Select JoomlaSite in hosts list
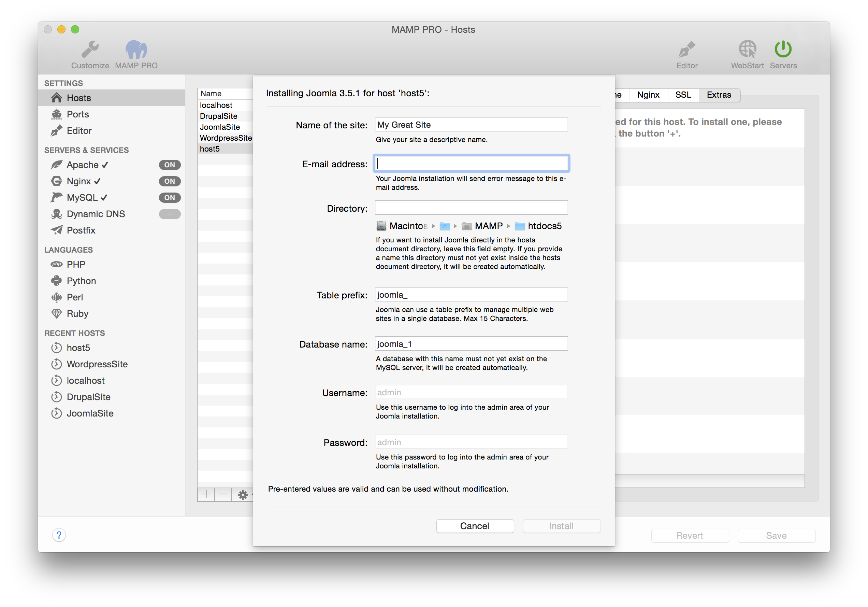 click(x=225, y=127)
